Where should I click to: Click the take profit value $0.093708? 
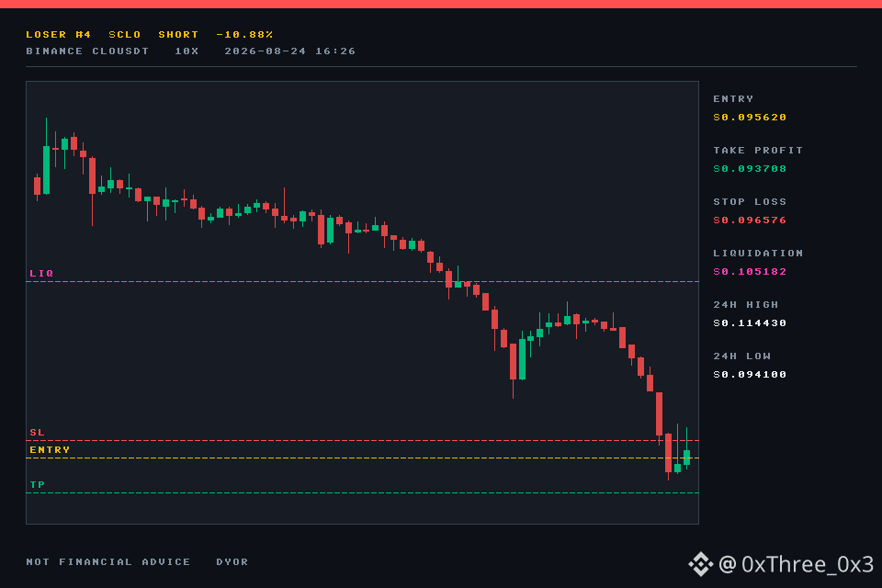750,169
